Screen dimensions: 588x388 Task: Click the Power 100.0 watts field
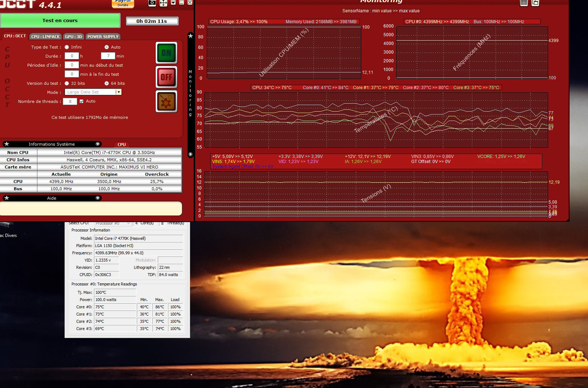click(x=115, y=300)
